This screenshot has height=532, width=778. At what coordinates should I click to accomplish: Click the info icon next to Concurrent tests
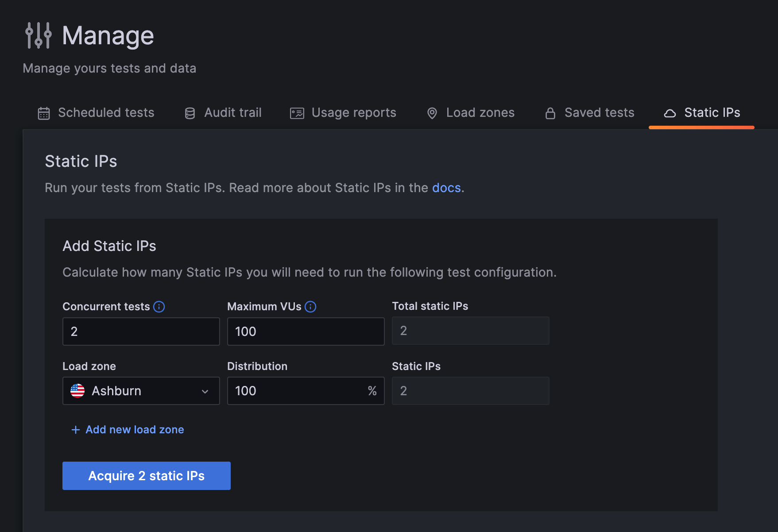tap(159, 306)
